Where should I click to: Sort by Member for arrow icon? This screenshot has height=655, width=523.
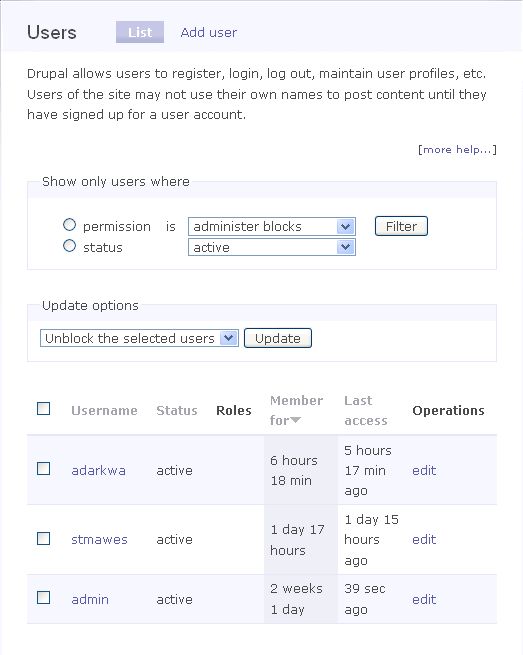[295, 420]
